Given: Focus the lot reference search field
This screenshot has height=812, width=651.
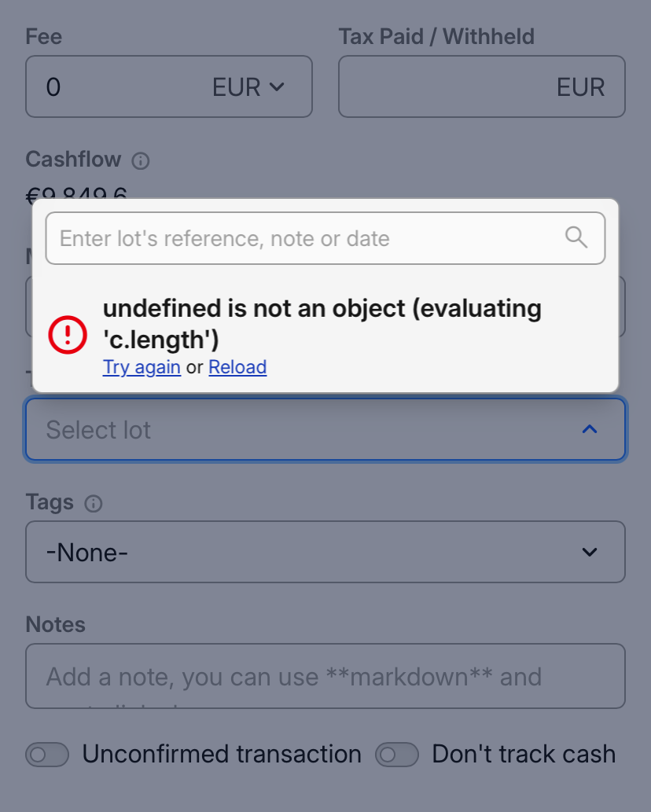Looking at the screenshot, I should (x=307, y=238).
